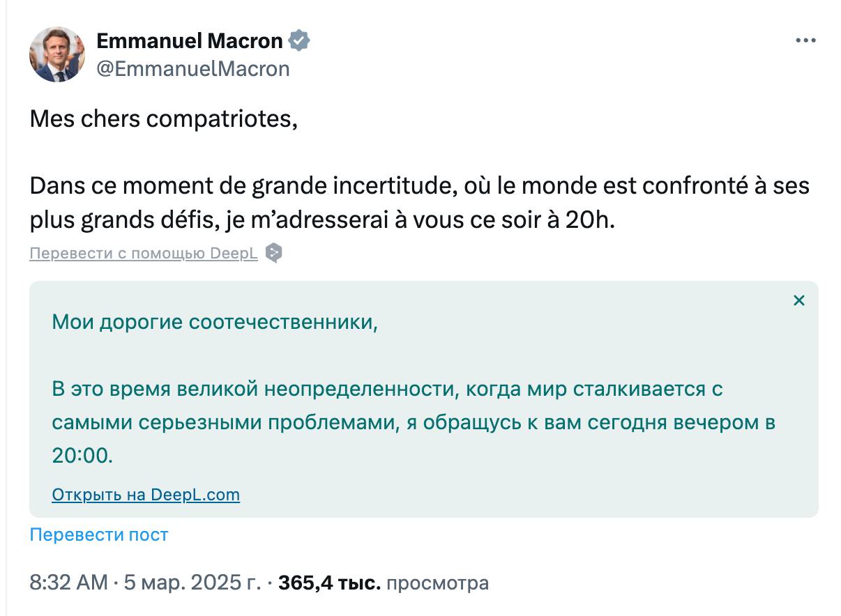Open Emmanuel Macron's profile picture
This screenshot has height=616, width=841.
pos(57,54)
